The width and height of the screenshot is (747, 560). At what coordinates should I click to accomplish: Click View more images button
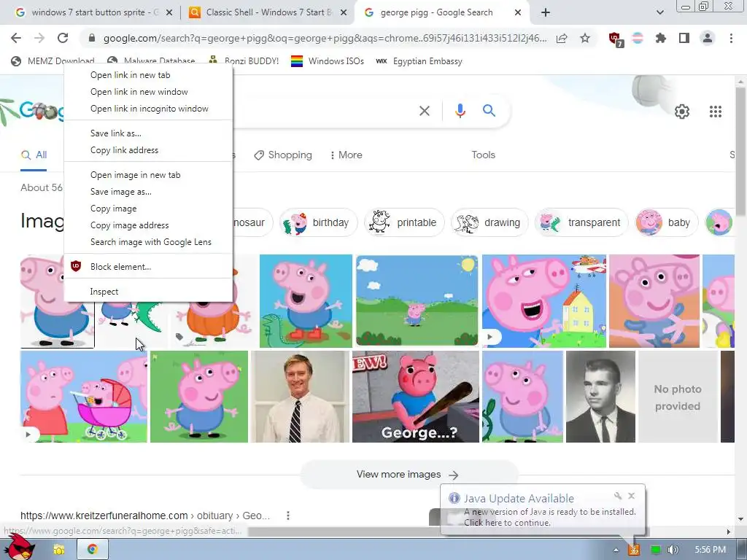409,474
